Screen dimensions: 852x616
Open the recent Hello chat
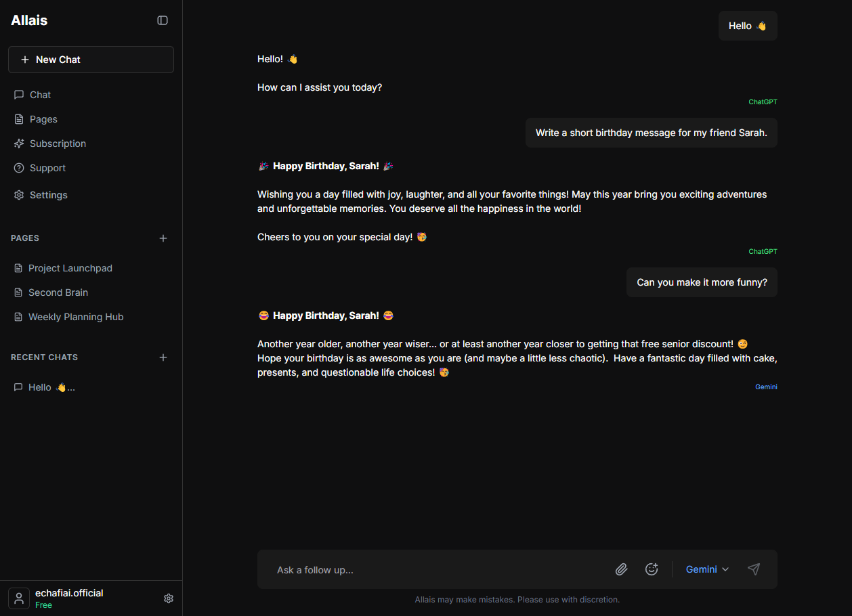(x=51, y=387)
